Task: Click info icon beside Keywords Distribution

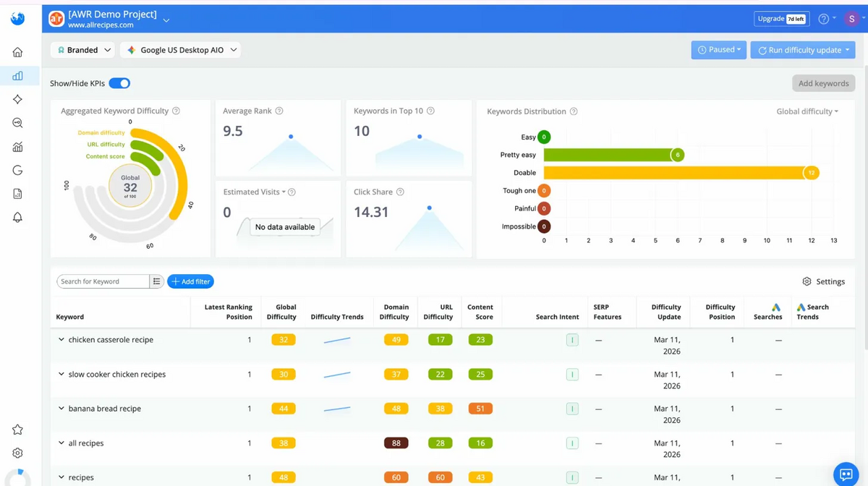Action: click(x=574, y=111)
